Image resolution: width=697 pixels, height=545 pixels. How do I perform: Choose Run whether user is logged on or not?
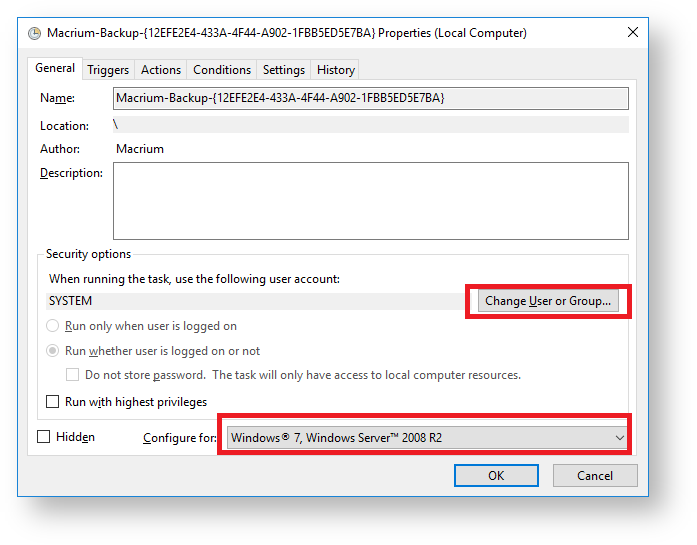pyautogui.click(x=54, y=351)
